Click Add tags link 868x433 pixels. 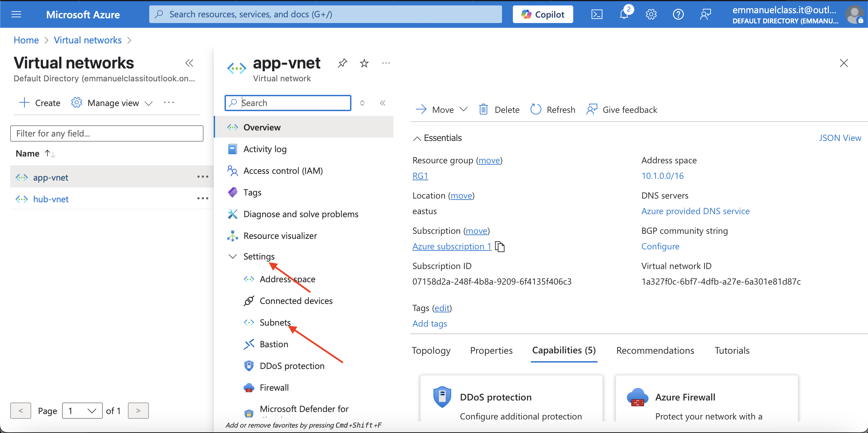point(429,324)
